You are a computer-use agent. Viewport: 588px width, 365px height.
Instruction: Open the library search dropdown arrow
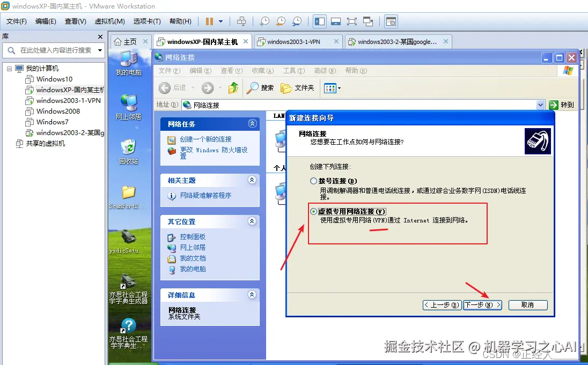click(100, 50)
